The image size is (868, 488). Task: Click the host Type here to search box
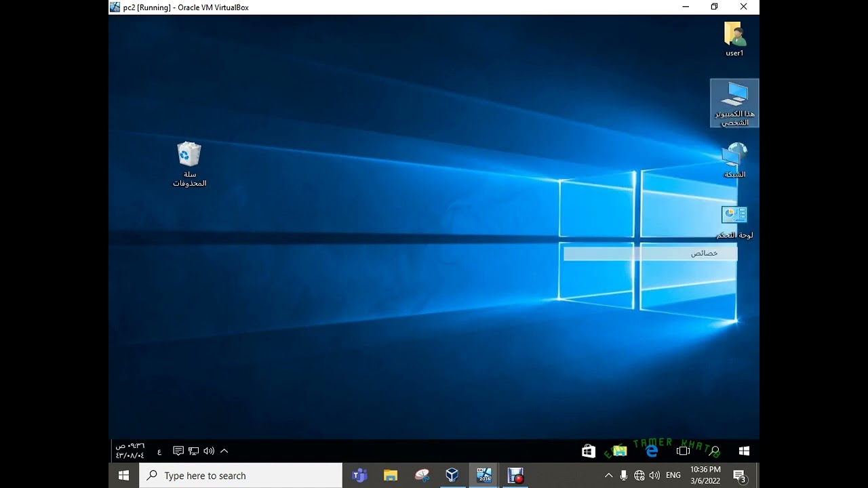coord(241,476)
